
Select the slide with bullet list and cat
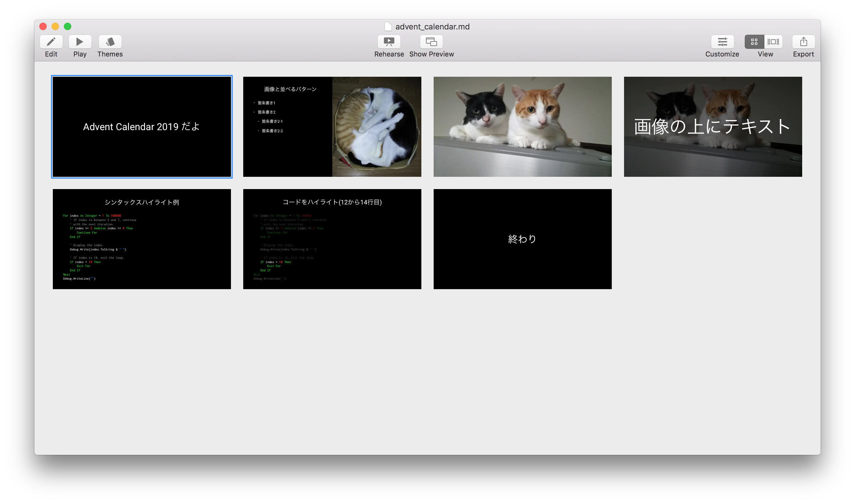[332, 127]
